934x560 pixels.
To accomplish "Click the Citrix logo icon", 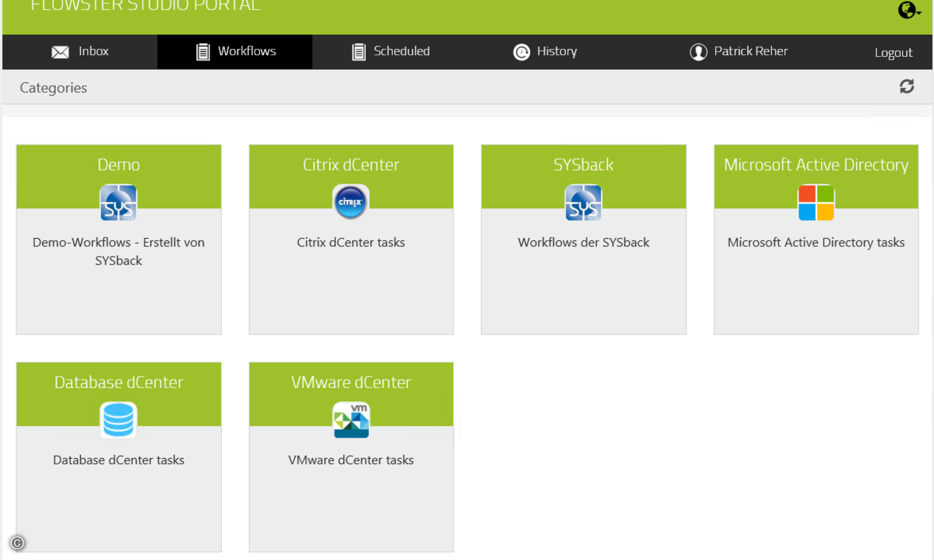I will [x=351, y=203].
